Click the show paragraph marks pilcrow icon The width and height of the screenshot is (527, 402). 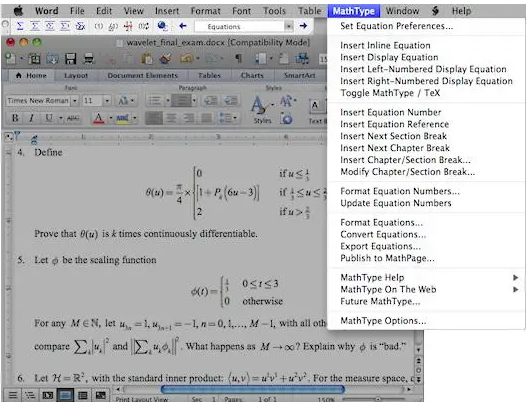click(238, 59)
